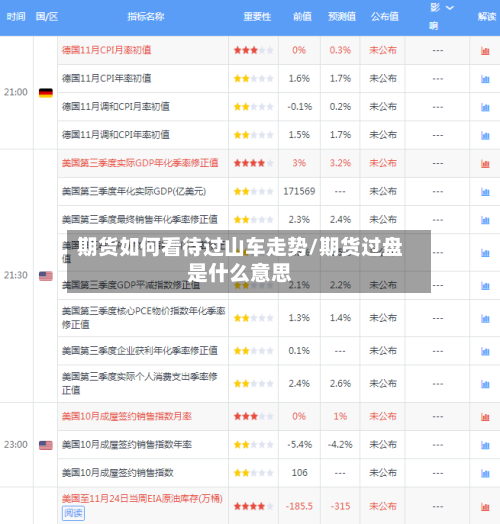500x524 pixels.
Task: Click three-star rating of 美国10月成屋签约销售指数月率
Action: (253, 416)
